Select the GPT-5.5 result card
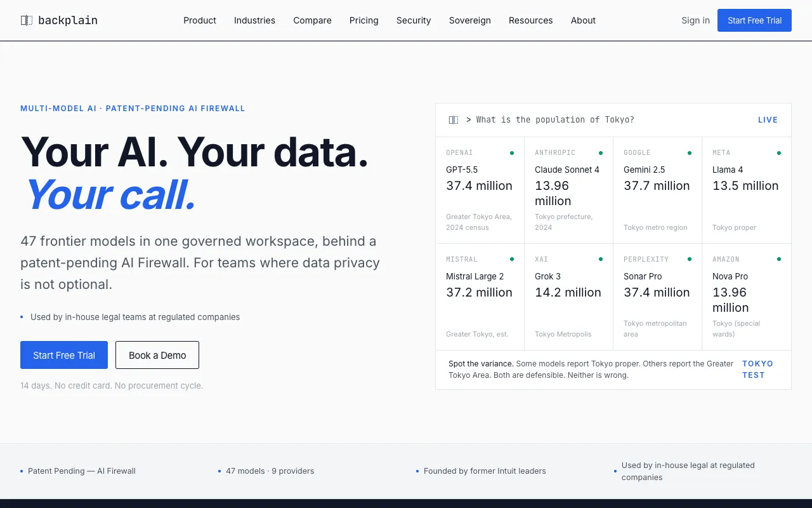This screenshot has width=812, height=508. 480,190
